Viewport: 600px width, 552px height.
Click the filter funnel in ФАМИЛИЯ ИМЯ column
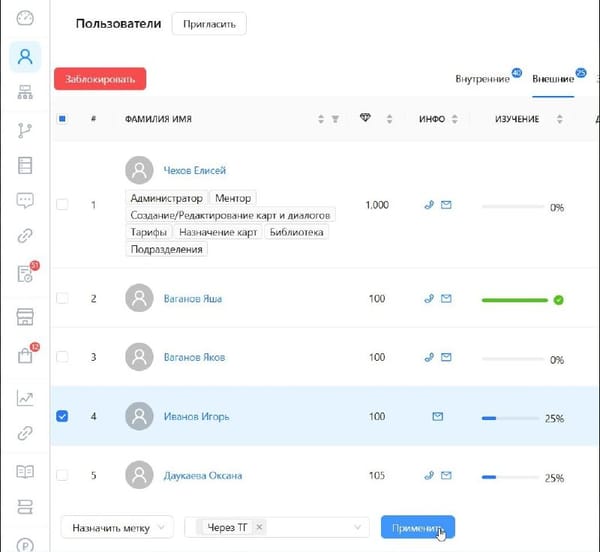pos(335,119)
